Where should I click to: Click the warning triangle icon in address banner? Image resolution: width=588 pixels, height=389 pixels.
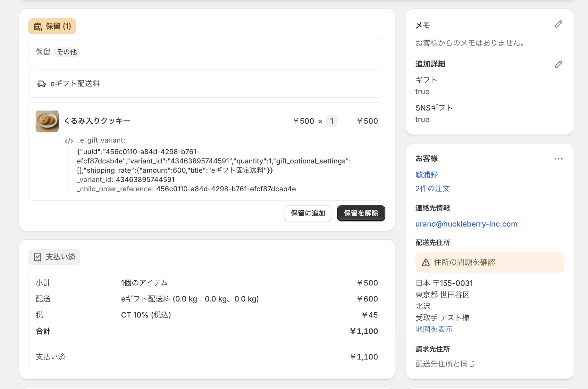426,263
